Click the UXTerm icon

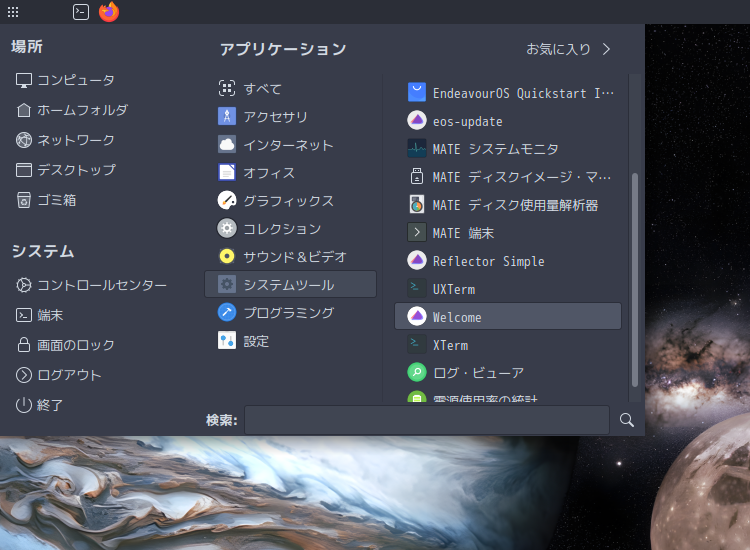(x=417, y=288)
